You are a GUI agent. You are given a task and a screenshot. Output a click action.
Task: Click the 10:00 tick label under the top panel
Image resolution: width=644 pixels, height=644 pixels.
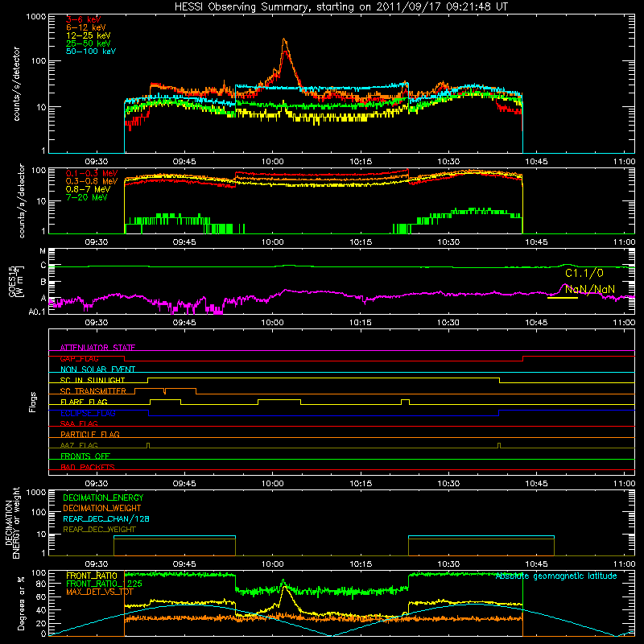(272, 162)
